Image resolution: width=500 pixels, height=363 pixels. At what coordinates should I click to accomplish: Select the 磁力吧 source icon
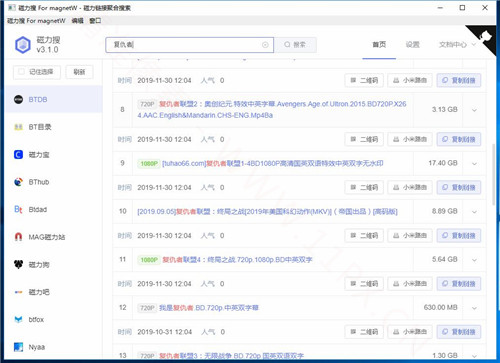[18, 292]
